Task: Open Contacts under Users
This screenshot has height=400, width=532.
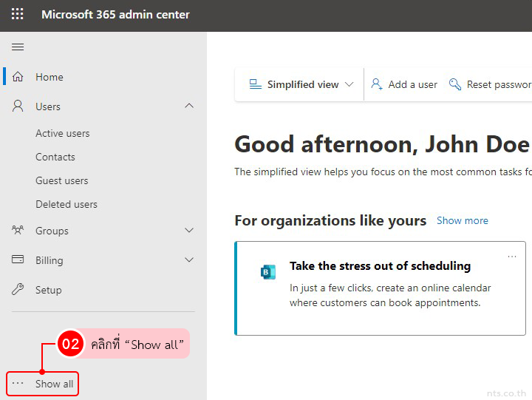Action: pos(55,157)
